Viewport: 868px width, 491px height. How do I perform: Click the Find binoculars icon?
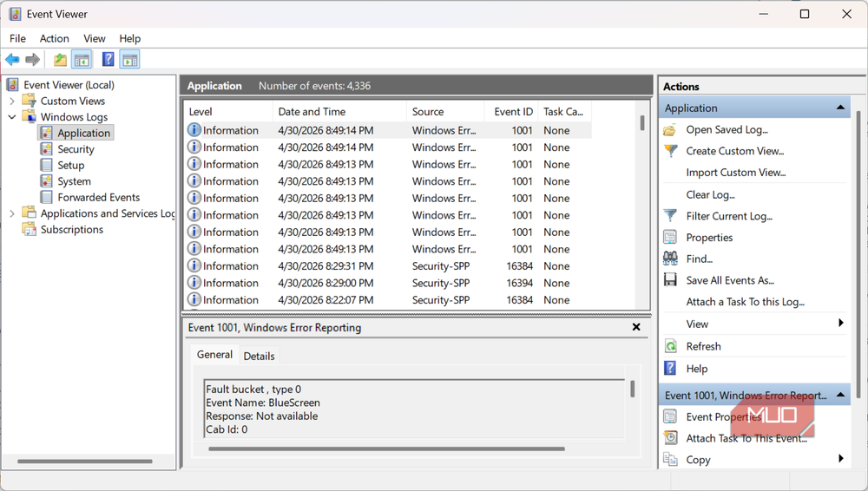670,259
